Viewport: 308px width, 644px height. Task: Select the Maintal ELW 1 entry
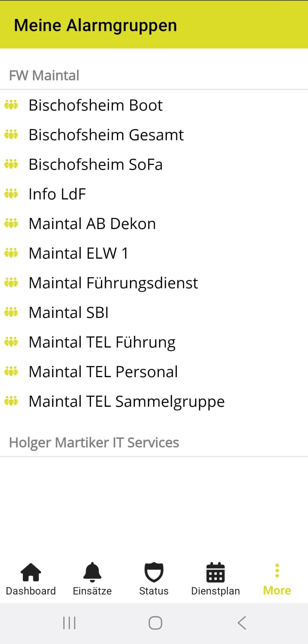tap(79, 253)
